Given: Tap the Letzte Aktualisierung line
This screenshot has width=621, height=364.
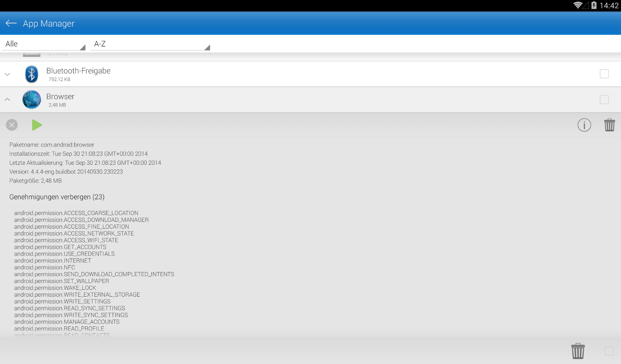Looking at the screenshot, I should click(x=85, y=163).
